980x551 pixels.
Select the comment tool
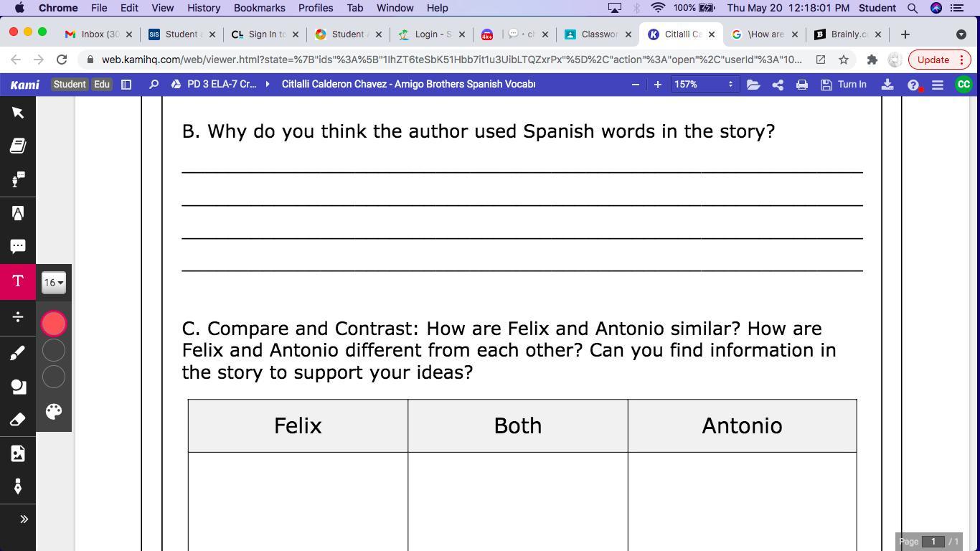pos(18,246)
